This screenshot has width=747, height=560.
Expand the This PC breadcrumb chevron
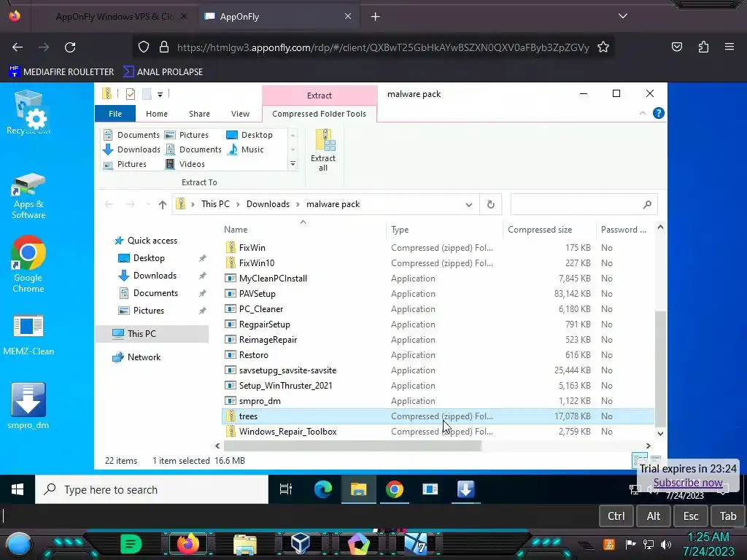237,204
